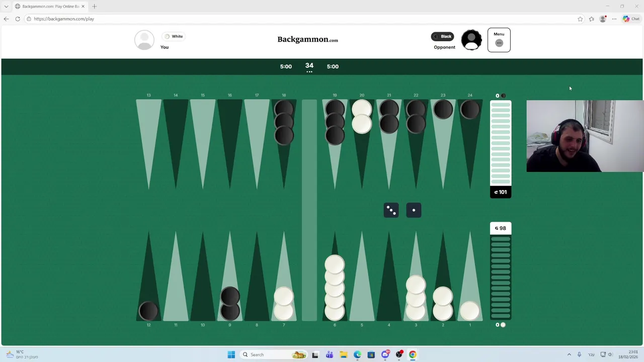Open the browser profile icon
The image size is (644, 362).
[x=603, y=19]
